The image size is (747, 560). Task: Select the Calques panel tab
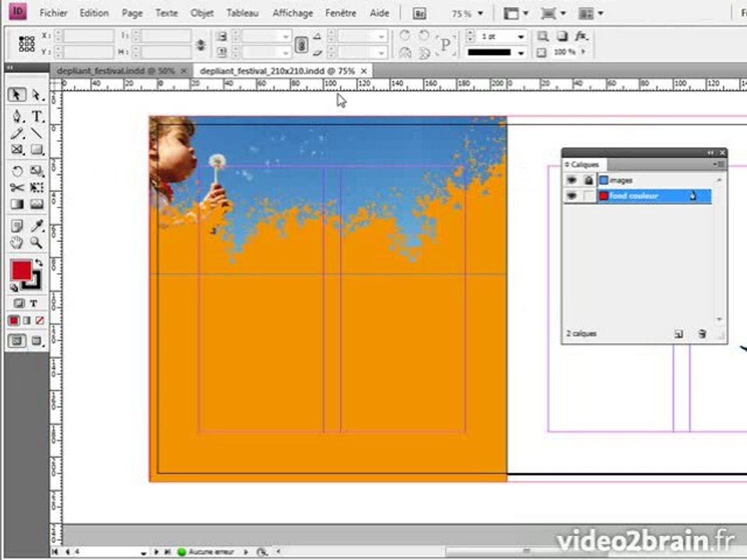[584, 164]
